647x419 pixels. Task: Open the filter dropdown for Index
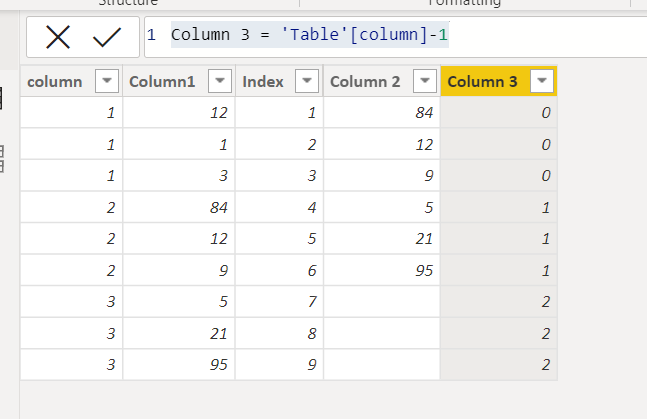(307, 80)
